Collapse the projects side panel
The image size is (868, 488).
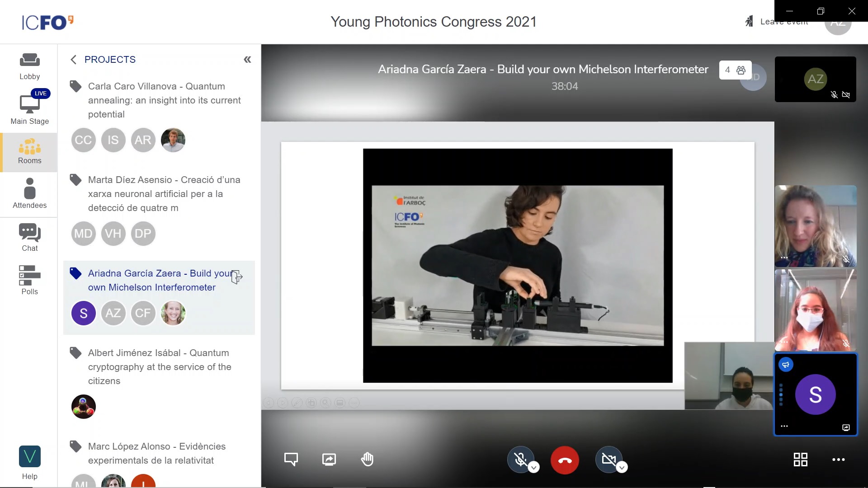[x=247, y=60]
